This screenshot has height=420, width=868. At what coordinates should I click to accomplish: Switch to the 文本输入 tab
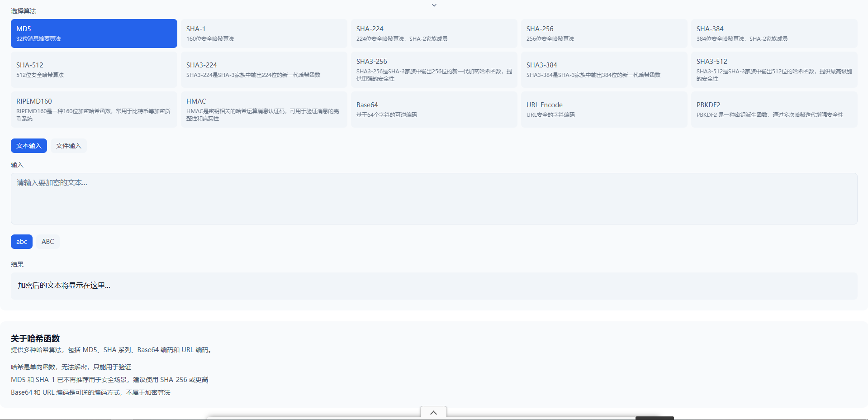tap(29, 146)
